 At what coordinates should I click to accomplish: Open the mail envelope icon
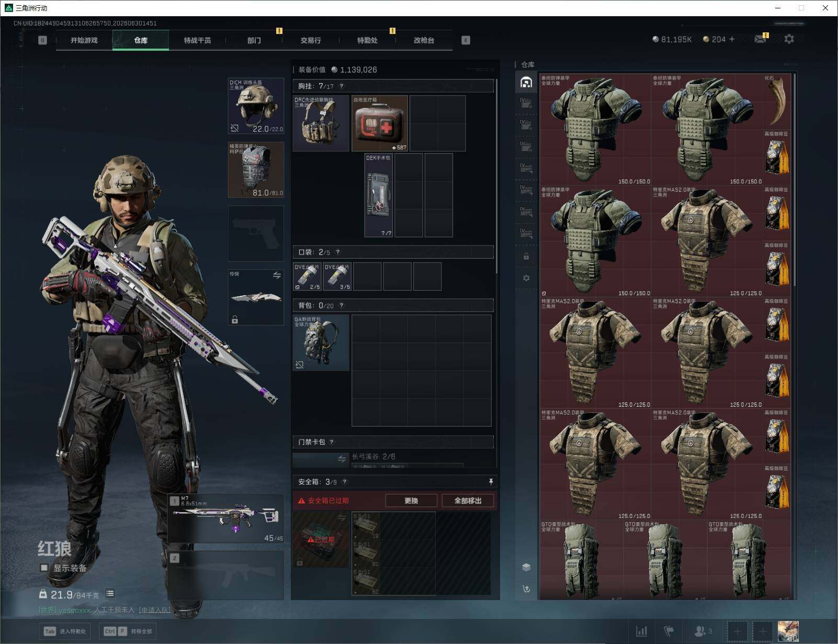click(x=761, y=39)
